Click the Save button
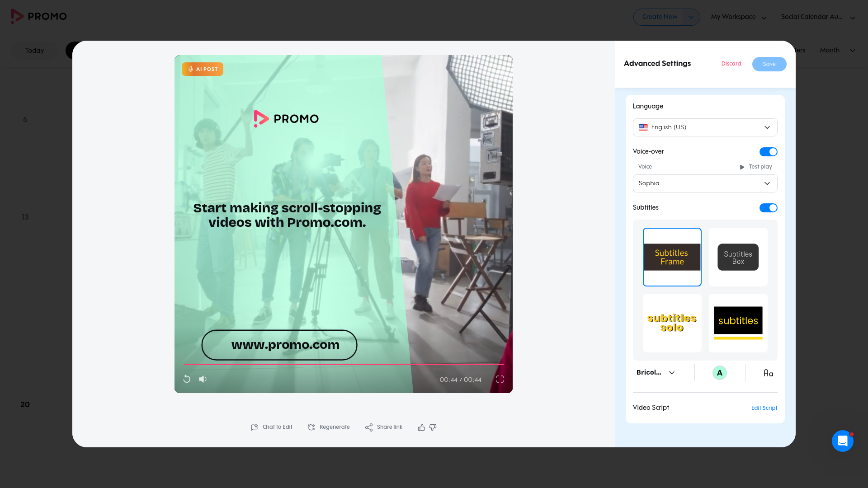This screenshot has width=868, height=488. (769, 64)
